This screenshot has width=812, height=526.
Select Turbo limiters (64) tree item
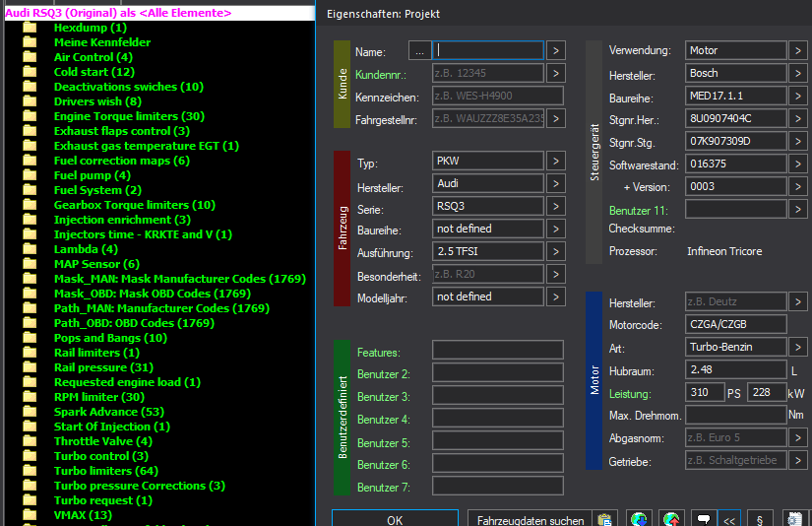point(105,471)
